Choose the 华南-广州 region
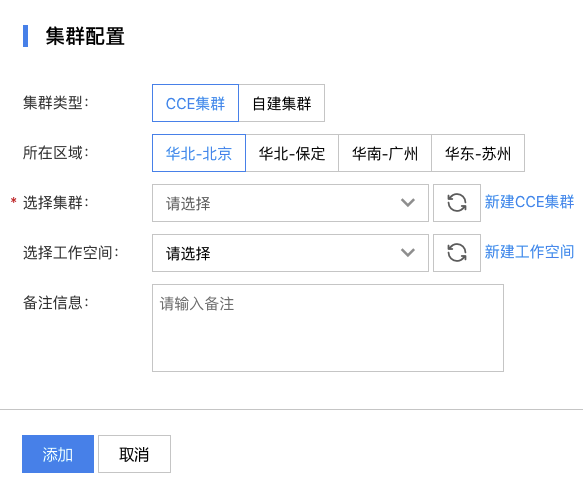 tap(385, 153)
